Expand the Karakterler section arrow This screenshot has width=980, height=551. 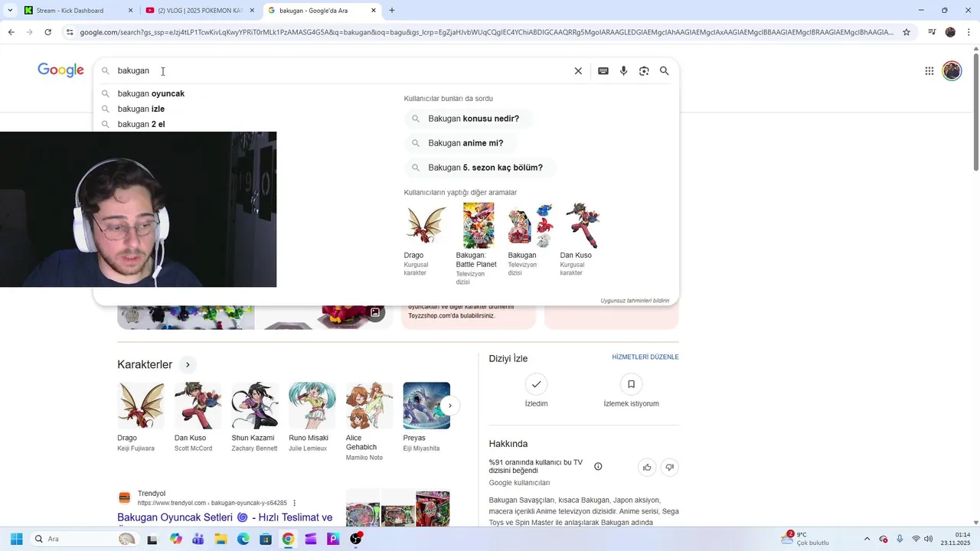188,365
